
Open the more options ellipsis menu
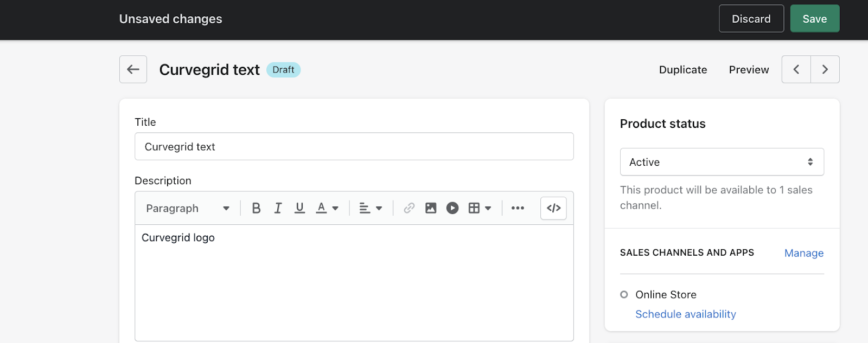(x=518, y=208)
